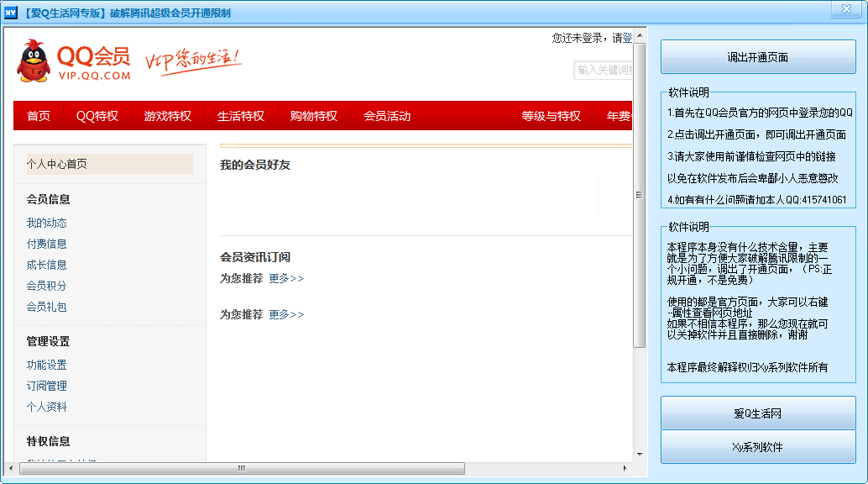The image size is (868, 484).
Task: Click the vertical scrollbar thumb
Action: click(640, 195)
